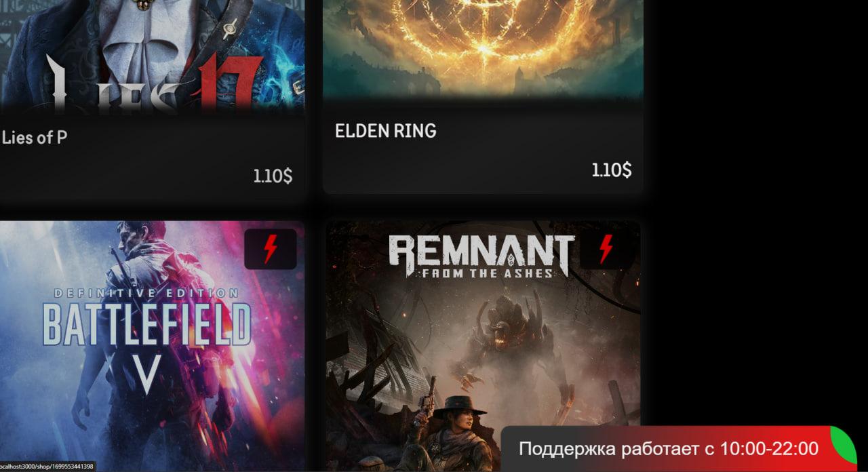Click the 1.10$ price under Lies of P
Viewport: 868px width, 472px height.
pyautogui.click(x=273, y=176)
